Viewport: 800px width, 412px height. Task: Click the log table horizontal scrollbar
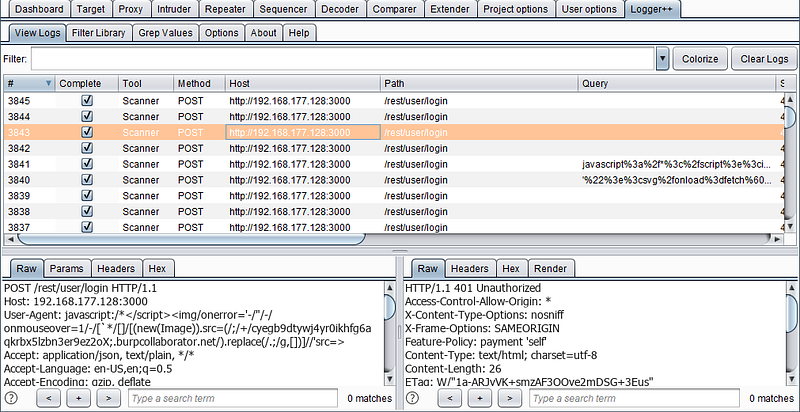pos(191,239)
